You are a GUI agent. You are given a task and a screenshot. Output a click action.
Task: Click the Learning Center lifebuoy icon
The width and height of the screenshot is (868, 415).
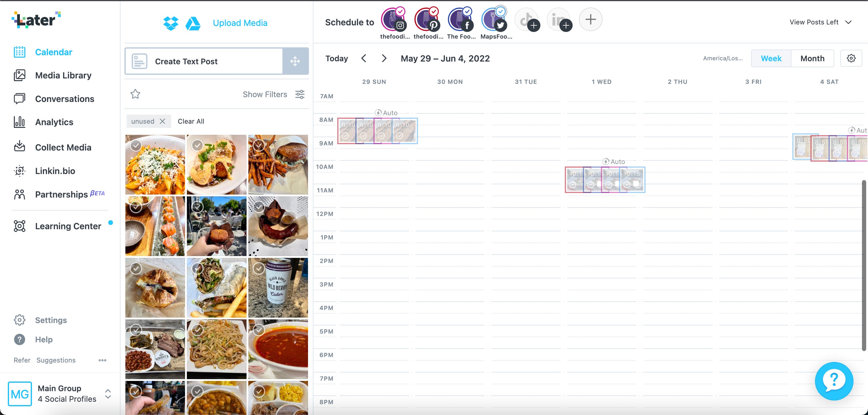pyautogui.click(x=20, y=226)
